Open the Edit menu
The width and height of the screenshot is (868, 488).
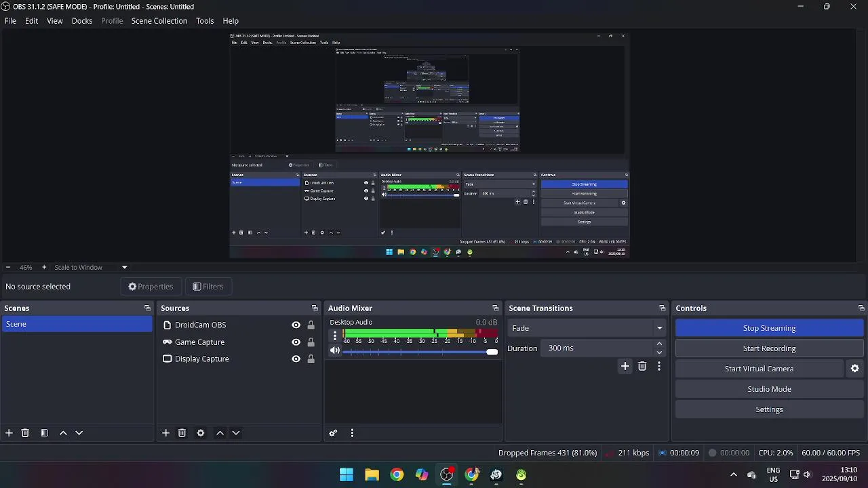pyautogui.click(x=32, y=21)
